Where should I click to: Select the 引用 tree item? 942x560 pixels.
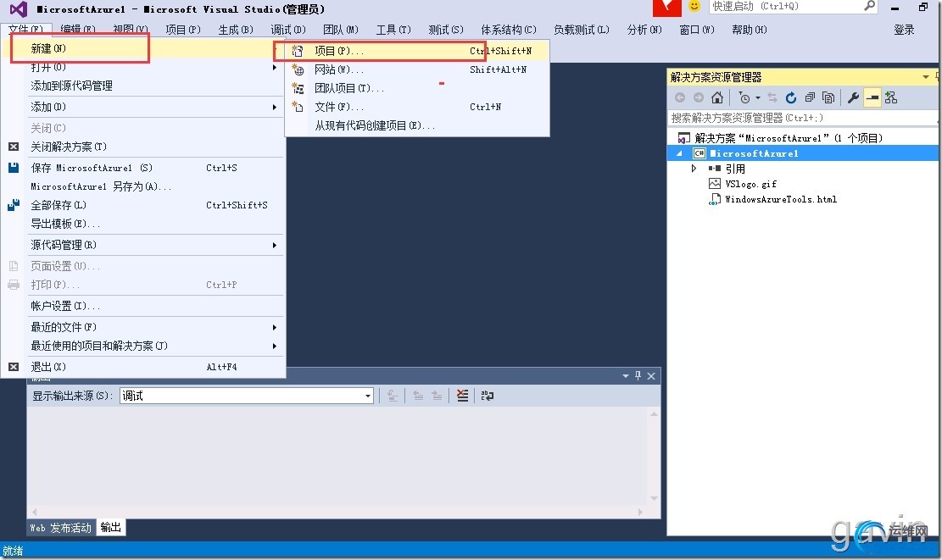pos(735,169)
